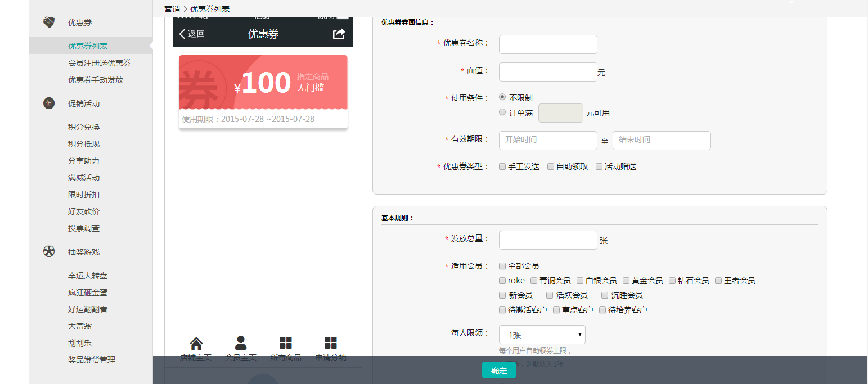Select the 订单满 radio option
The width and height of the screenshot is (868, 384).
pyautogui.click(x=502, y=112)
